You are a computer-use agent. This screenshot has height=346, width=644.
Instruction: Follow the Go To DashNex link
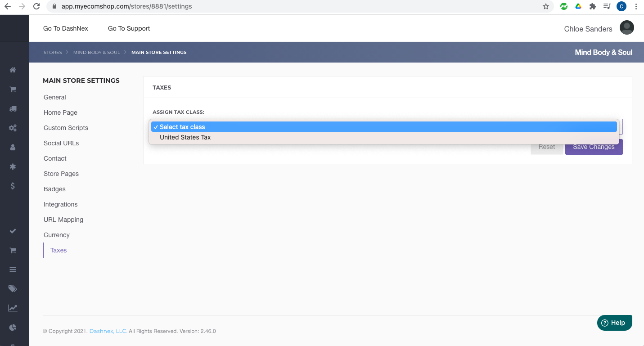(x=66, y=28)
